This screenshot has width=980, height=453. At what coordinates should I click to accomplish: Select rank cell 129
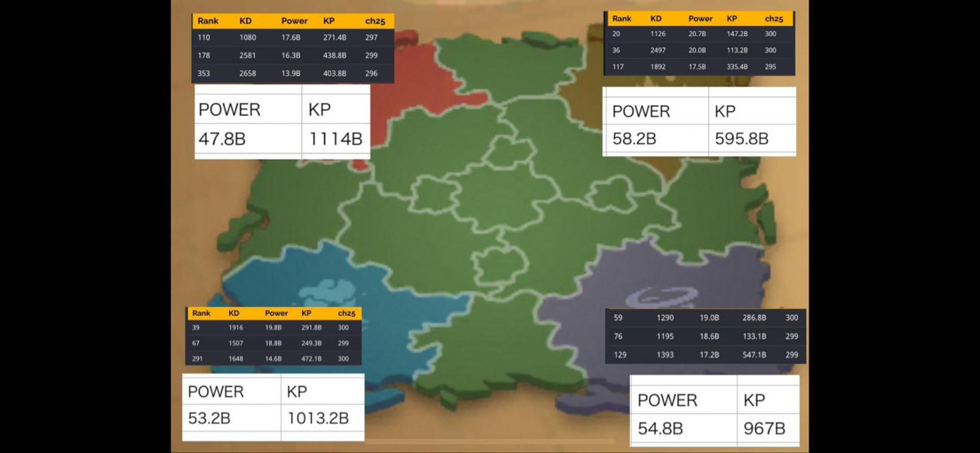(619, 355)
